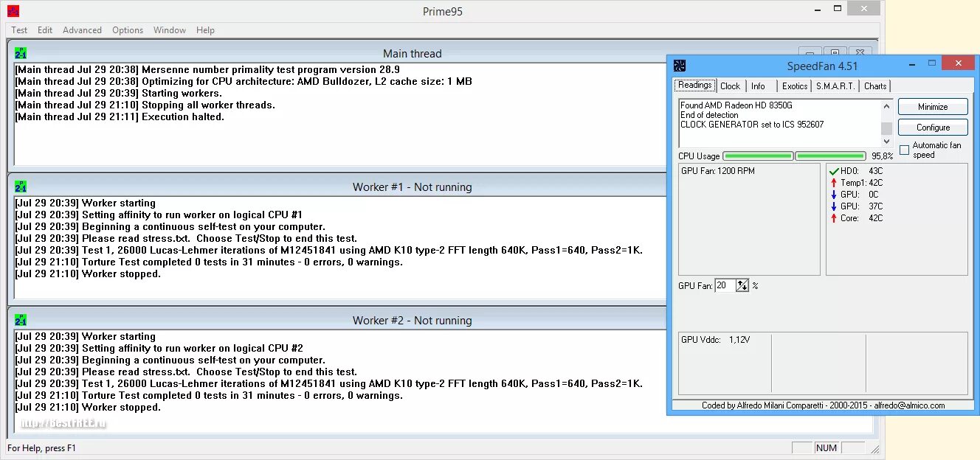
Task: Click the Configure button in SpeedFan
Action: (x=933, y=128)
